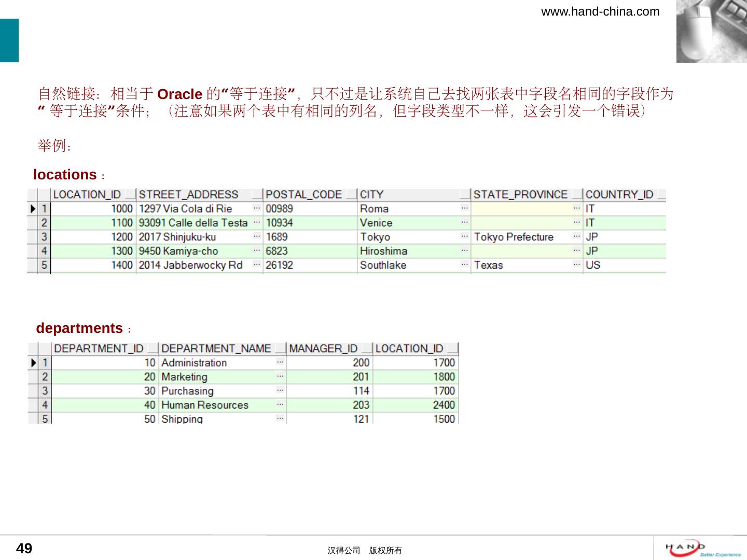This screenshot has height=560, width=747.
Task: Sort by MANAGER_ID column header
Action: 330,348
